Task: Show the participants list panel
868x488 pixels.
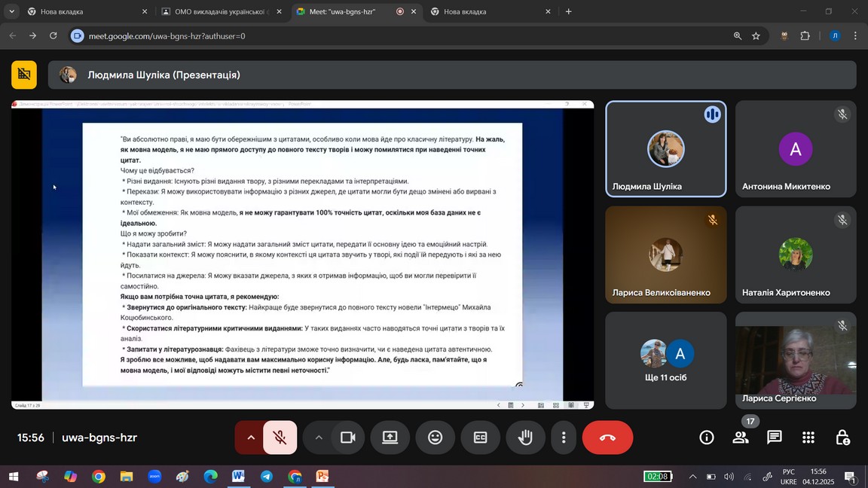Action: [x=741, y=438]
